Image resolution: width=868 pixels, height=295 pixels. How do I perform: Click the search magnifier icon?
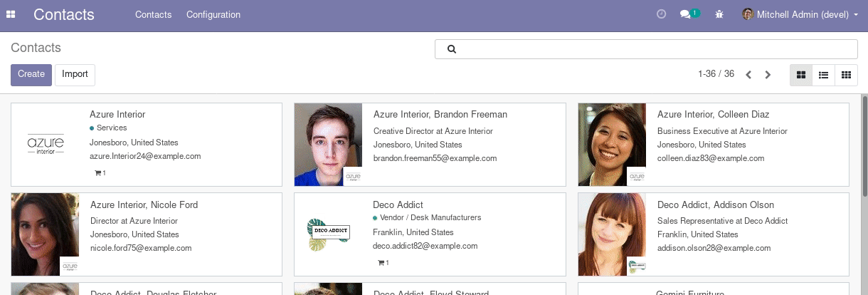(451, 49)
